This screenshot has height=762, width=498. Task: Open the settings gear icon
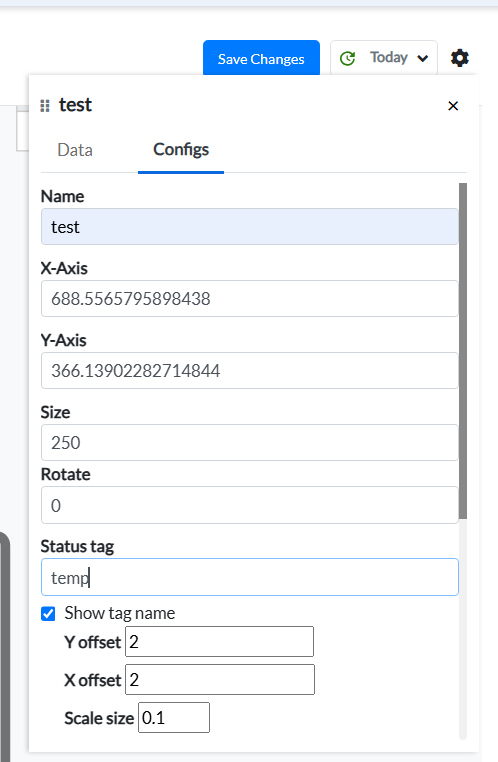(x=459, y=58)
